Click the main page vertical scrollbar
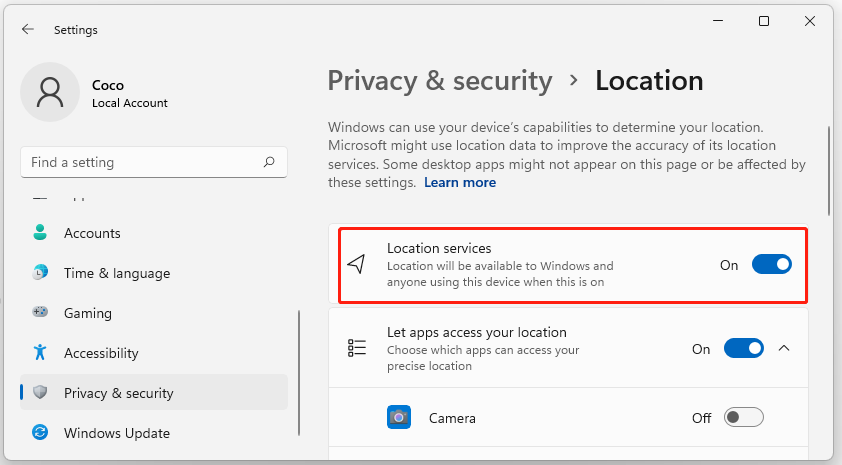This screenshot has width=842, height=465. click(x=830, y=171)
